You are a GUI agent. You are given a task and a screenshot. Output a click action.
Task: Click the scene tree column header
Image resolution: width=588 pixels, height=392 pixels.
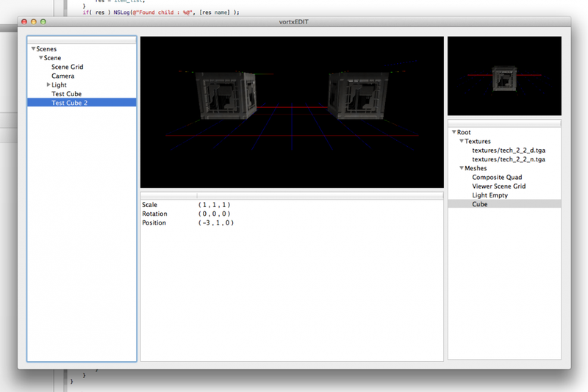(82, 40)
